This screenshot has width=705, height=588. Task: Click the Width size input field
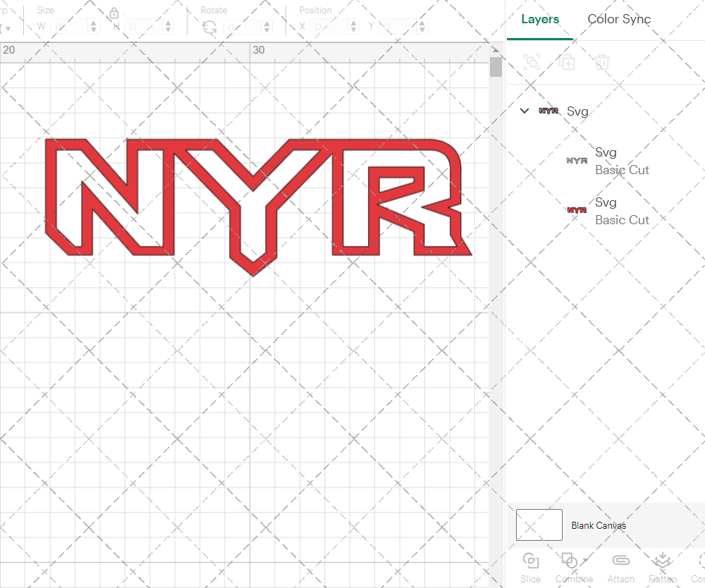tap(69, 27)
